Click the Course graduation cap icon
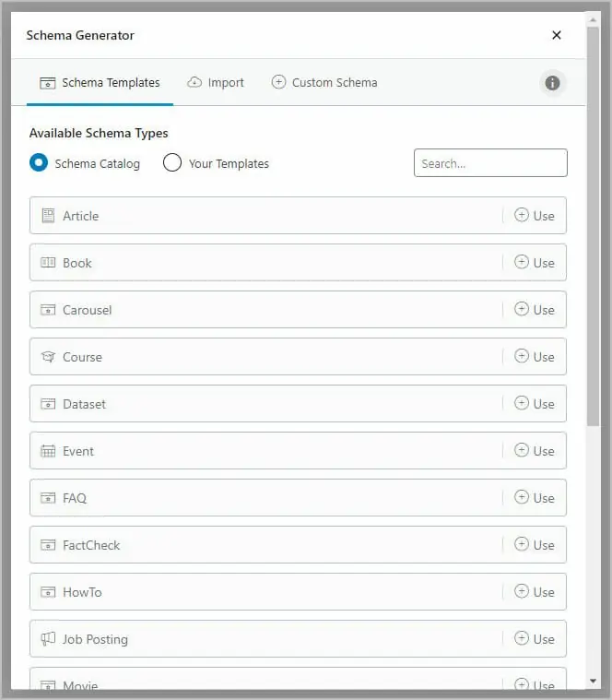 coord(48,357)
